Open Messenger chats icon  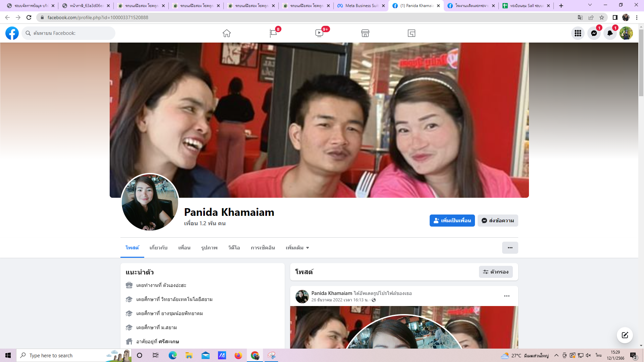click(x=594, y=33)
